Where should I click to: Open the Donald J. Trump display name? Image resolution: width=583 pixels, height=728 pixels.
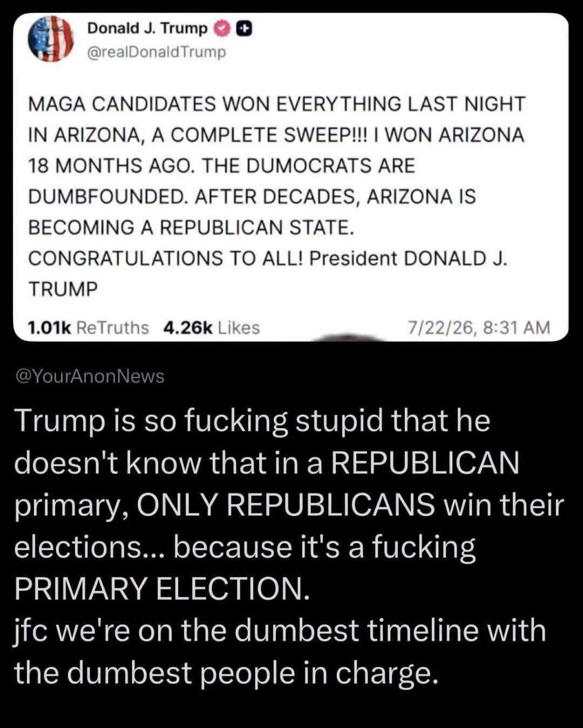[147, 28]
